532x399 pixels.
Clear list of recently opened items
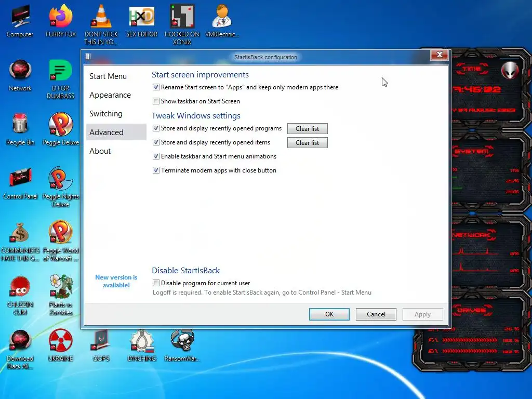tap(308, 143)
